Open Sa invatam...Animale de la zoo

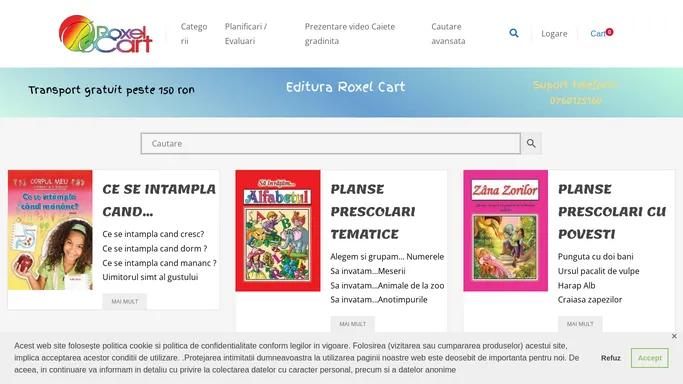[x=387, y=286]
